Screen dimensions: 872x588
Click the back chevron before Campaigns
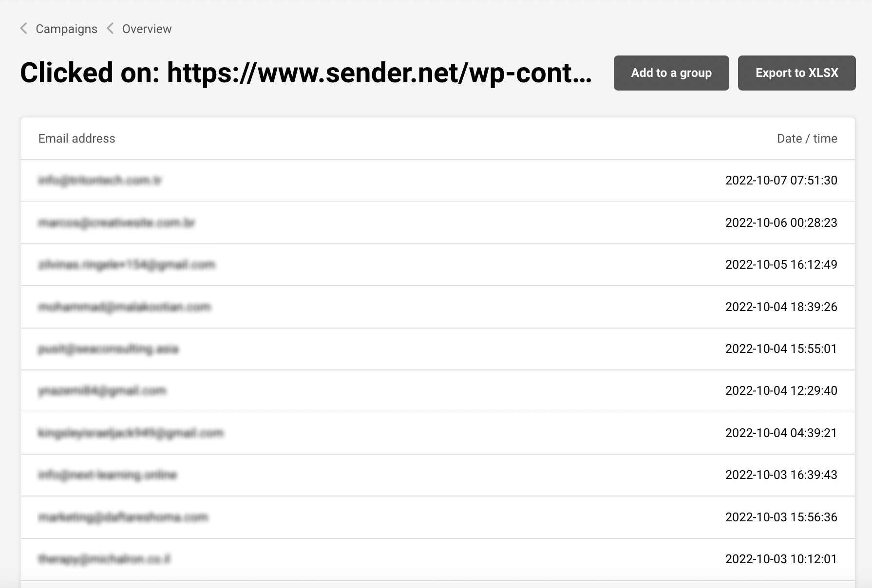point(23,29)
